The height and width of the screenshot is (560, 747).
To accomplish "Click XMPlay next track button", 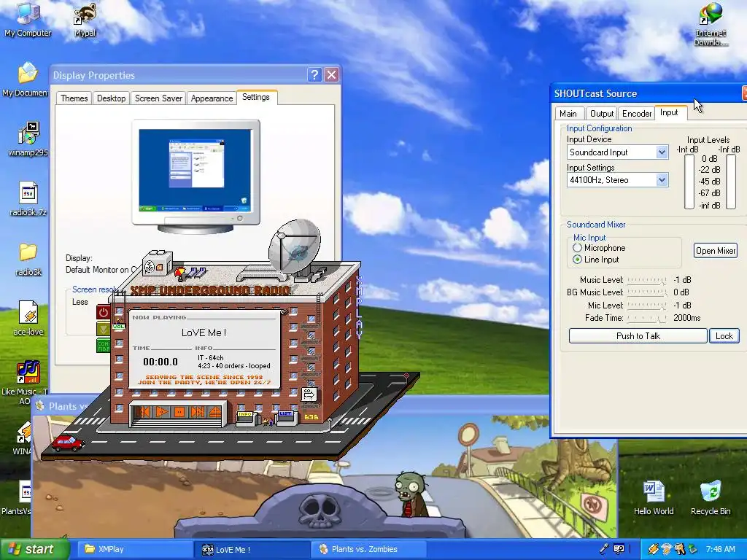I will [197, 411].
